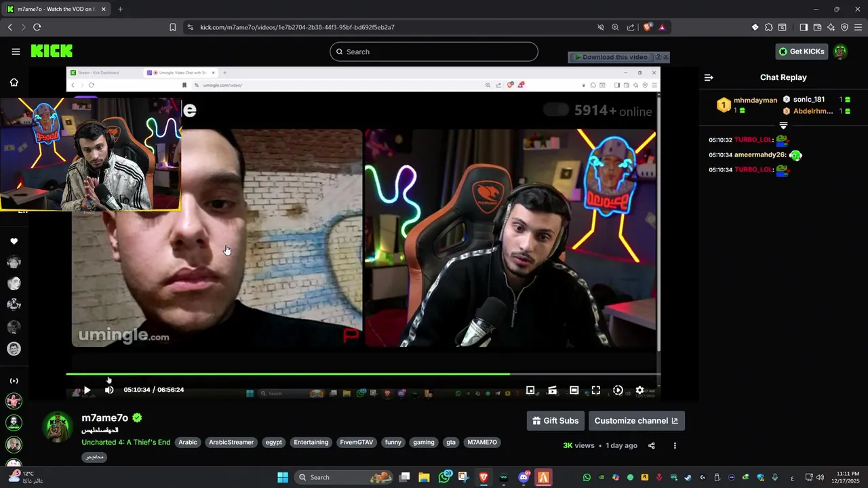Select the FivemGTAV tag

click(x=357, y=442)
